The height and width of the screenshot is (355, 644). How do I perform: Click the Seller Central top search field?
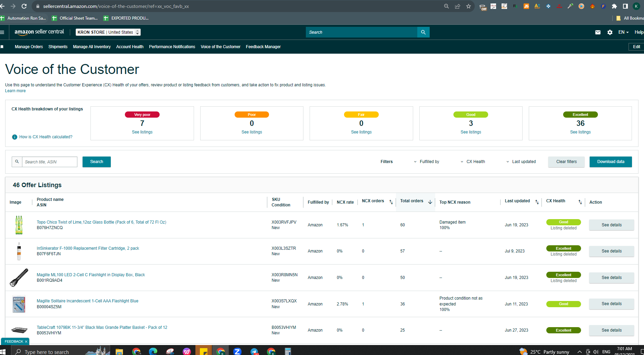point(361,32)
